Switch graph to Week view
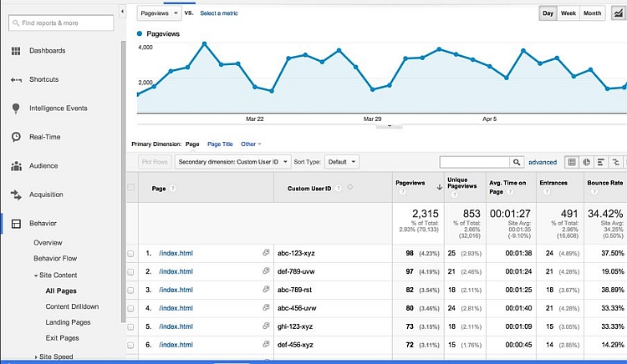This screenshot has height=364, width=627. point(568,13)
